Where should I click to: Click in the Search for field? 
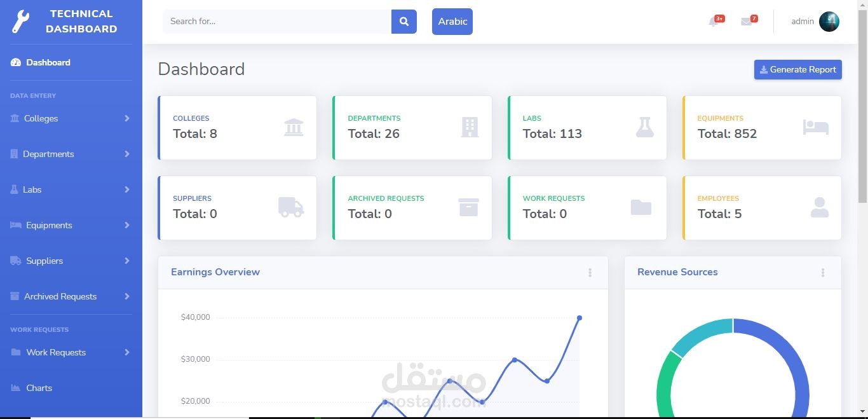[x=277, y=21]
